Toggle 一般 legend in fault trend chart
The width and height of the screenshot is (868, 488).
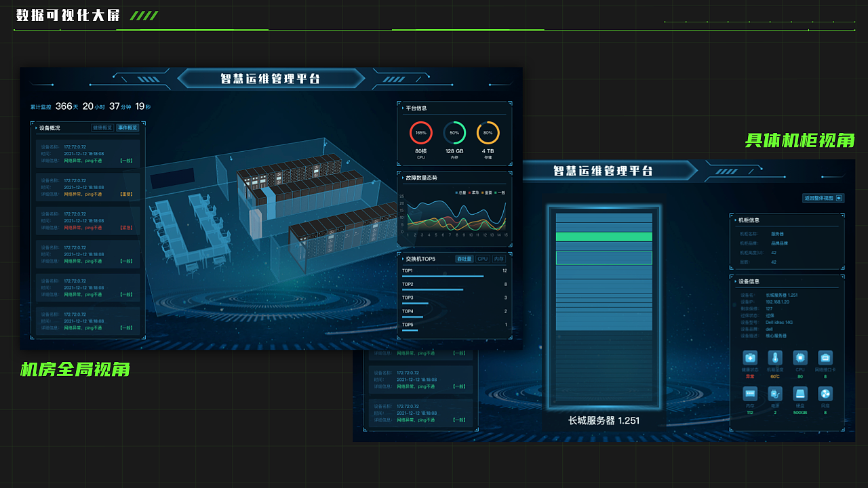[x=500, y=193]
